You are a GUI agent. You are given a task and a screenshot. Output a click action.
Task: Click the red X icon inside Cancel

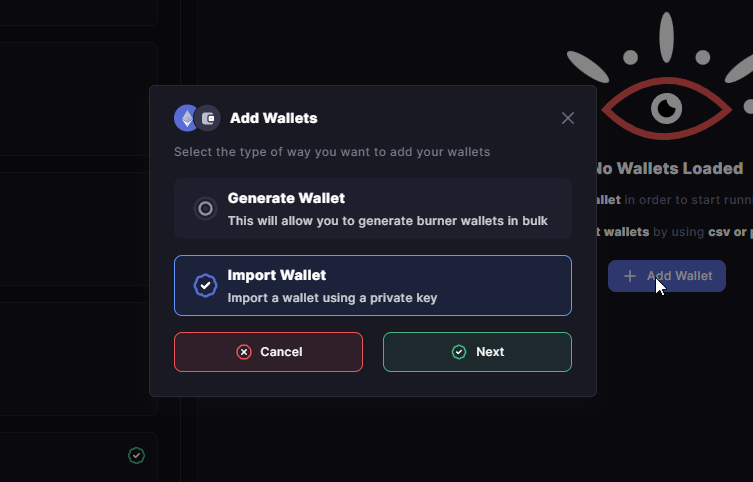(x=244, y=352)
